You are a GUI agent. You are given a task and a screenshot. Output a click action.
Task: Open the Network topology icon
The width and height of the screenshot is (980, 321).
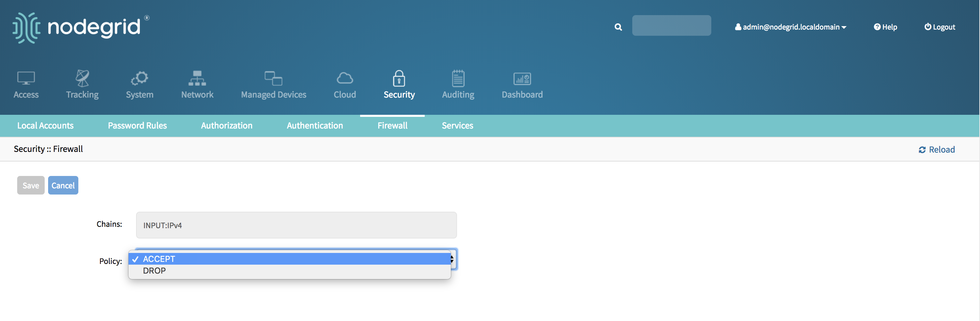(197, 78)
